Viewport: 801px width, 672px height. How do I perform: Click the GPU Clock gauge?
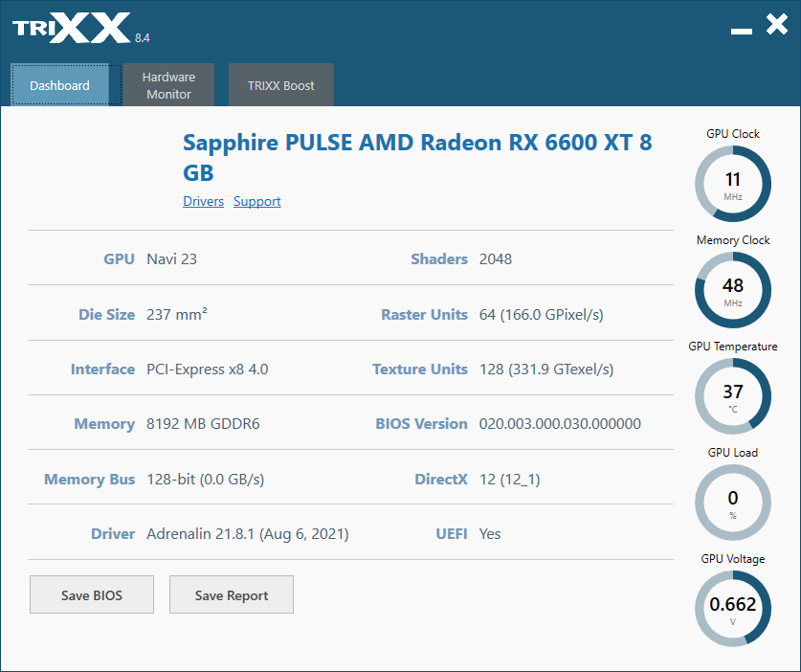click(733, 184)
